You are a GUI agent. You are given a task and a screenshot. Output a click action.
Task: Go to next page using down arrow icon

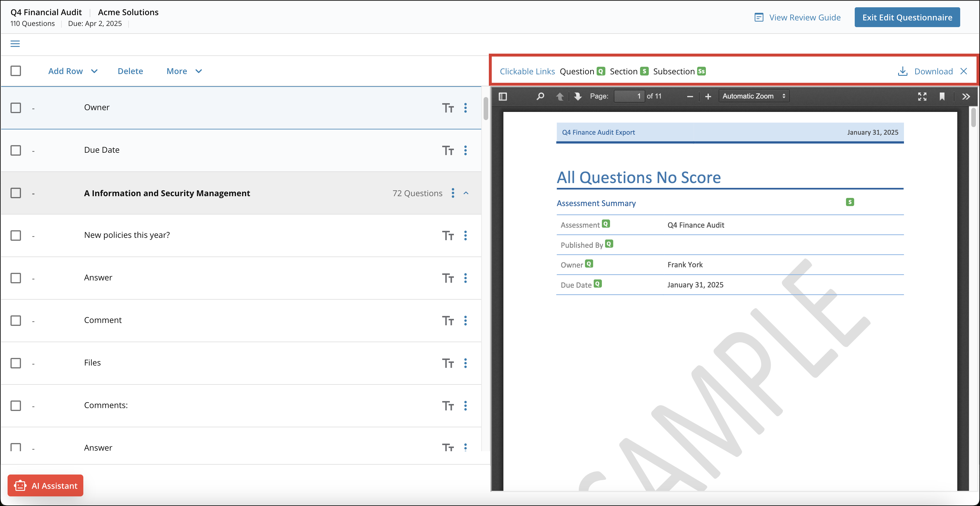pos(578,96)
